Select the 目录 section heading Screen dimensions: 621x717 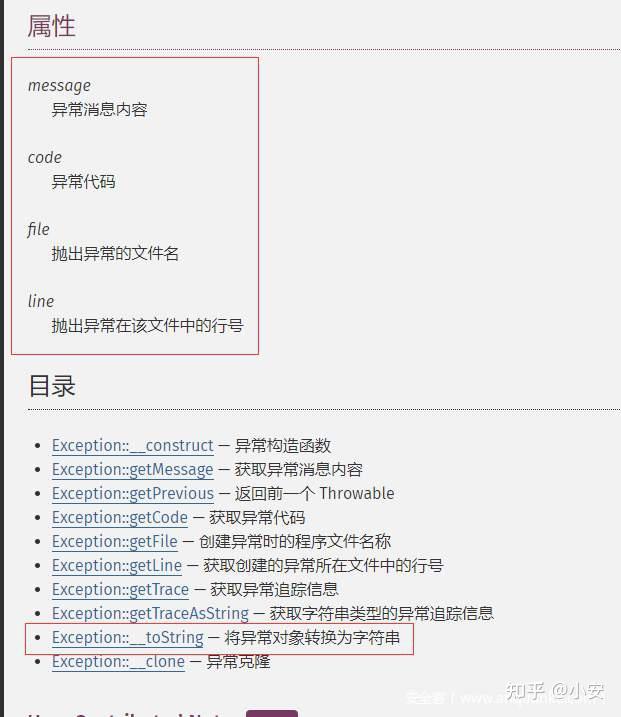tap(51, 386)
